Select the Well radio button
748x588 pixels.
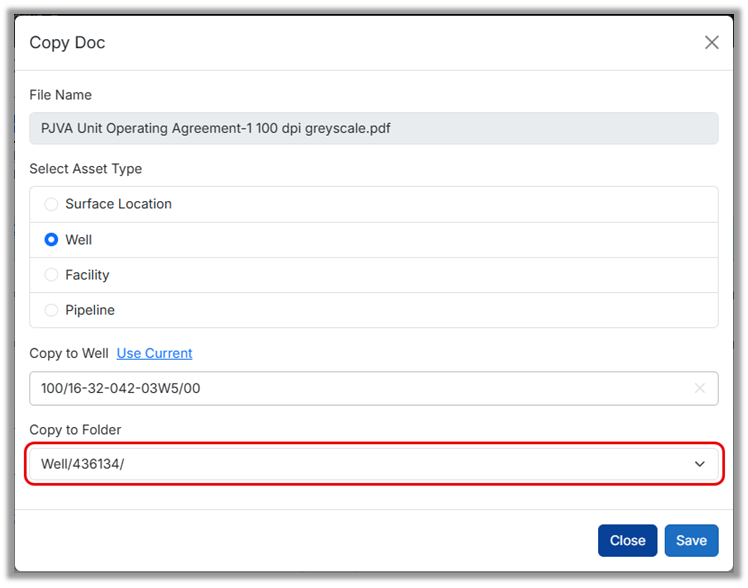pos(52,240)
